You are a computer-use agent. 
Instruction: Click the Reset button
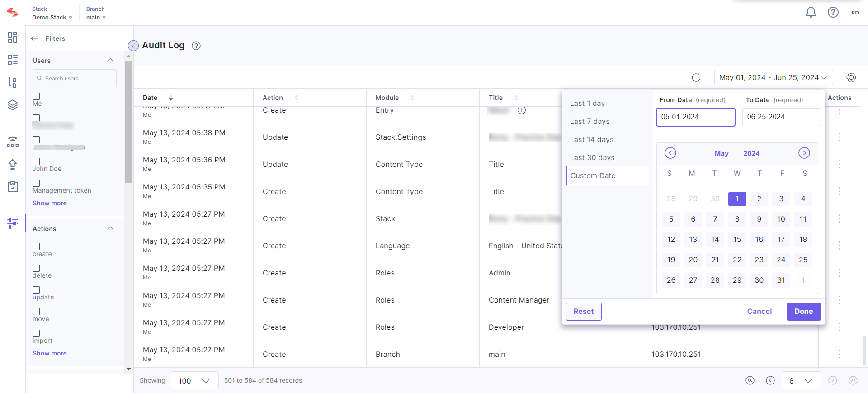[584, 311]
